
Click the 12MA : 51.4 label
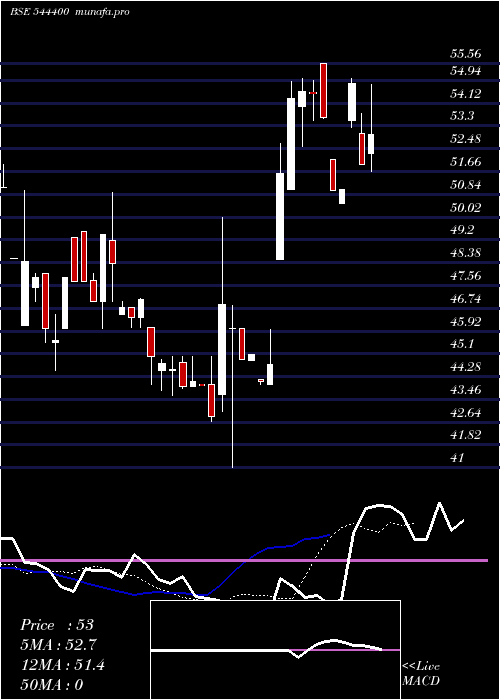tap(63, 665)
